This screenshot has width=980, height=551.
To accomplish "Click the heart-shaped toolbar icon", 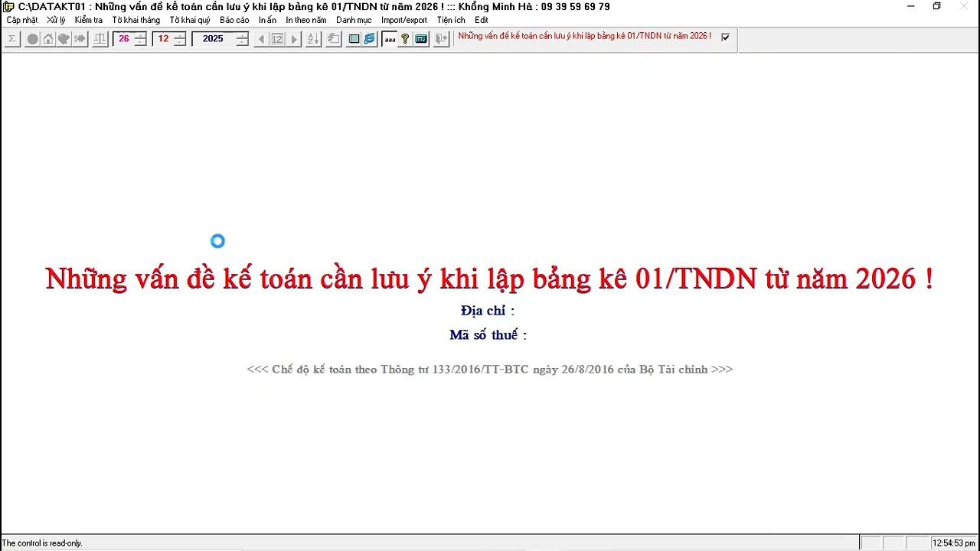I will point(64,38).
